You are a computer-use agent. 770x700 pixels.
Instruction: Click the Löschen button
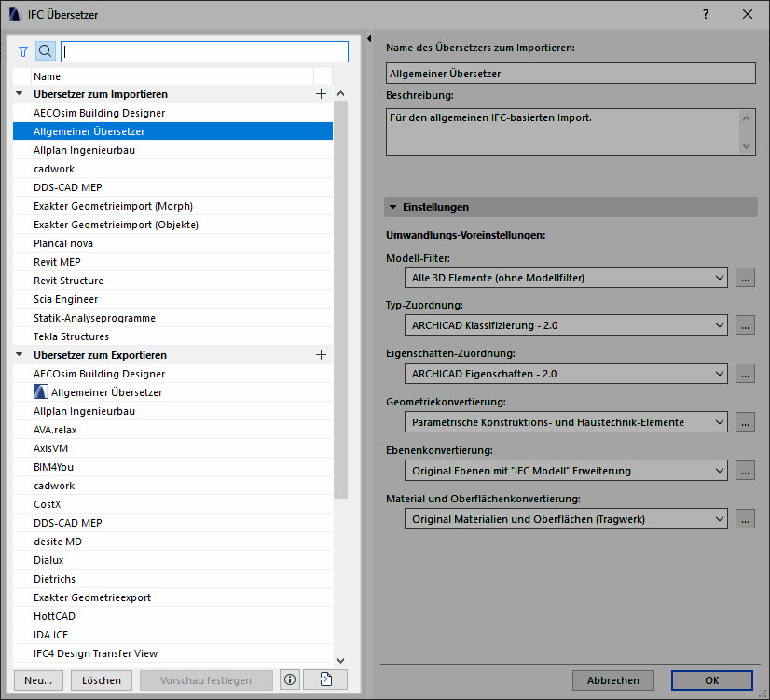point(102,680)
